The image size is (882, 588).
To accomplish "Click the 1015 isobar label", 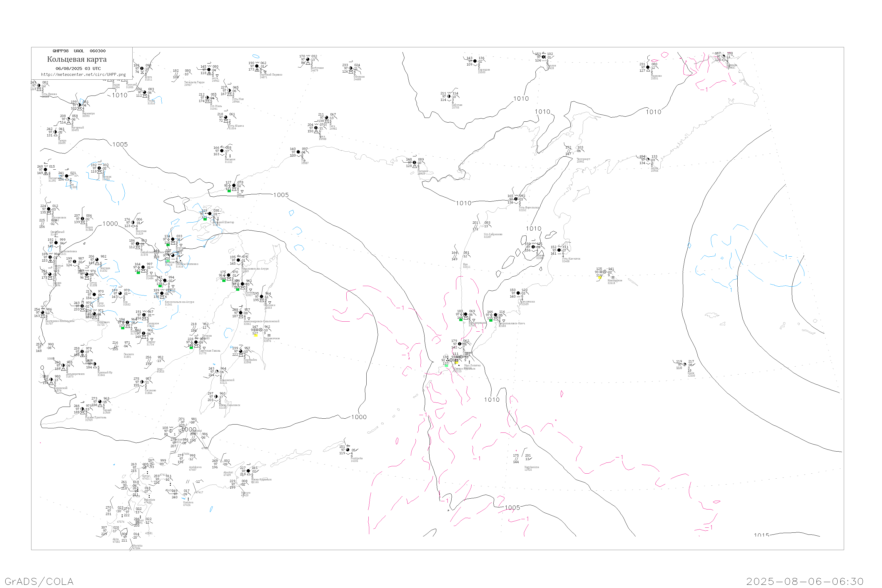I will pos(761,535).
